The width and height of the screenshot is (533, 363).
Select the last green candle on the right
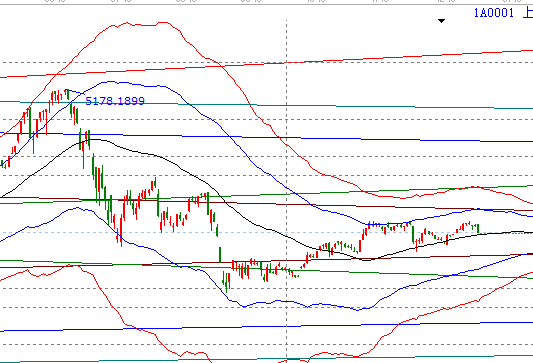(478, 228)
